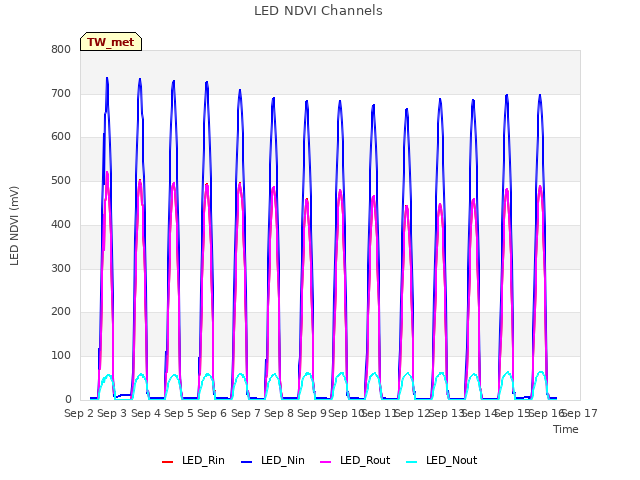Click the Sep 5 x-axis label

click(x=179, y=413)
